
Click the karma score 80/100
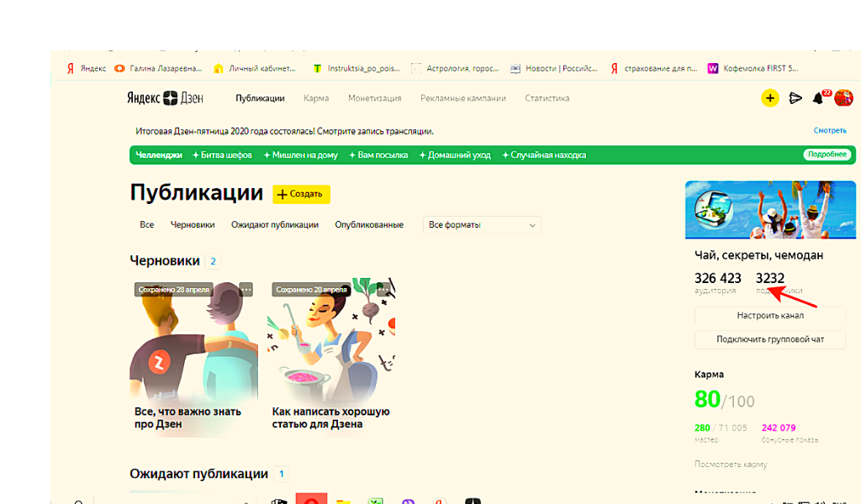coord(724,400)
